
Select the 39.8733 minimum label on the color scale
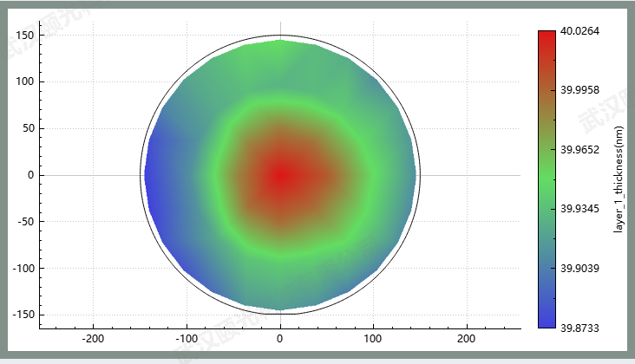click(580, 328)
